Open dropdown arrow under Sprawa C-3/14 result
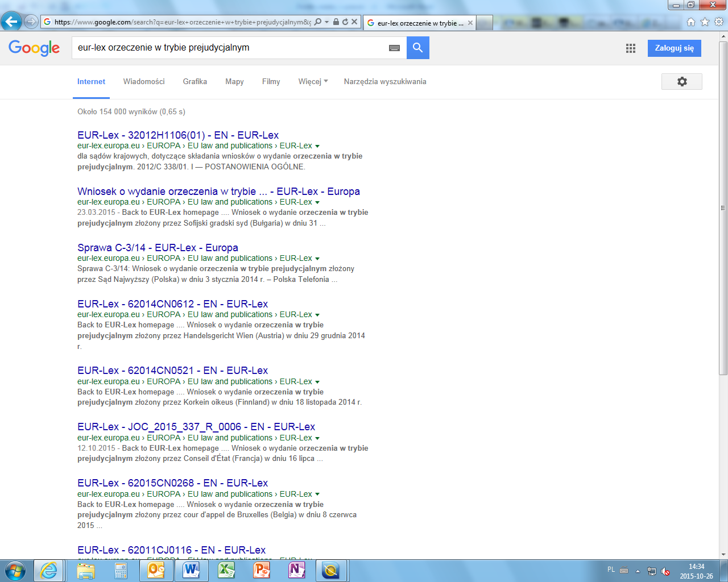 click(x=317, y=259)
